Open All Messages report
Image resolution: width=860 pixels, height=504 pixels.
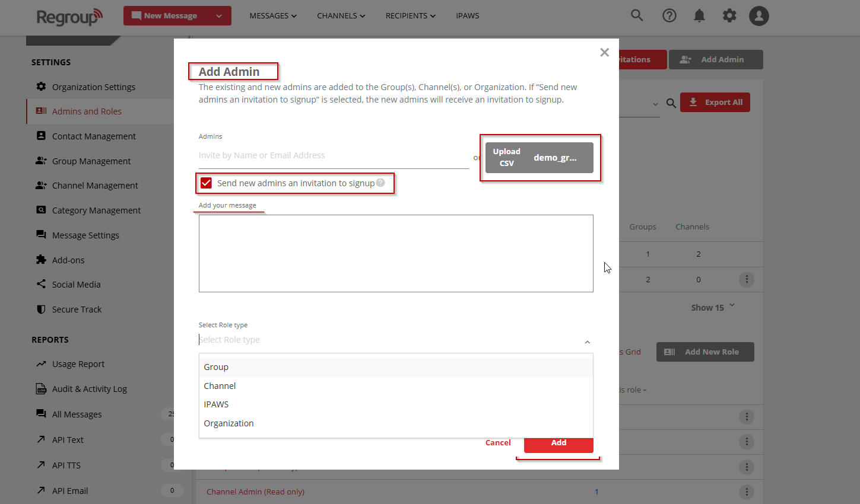77,414
